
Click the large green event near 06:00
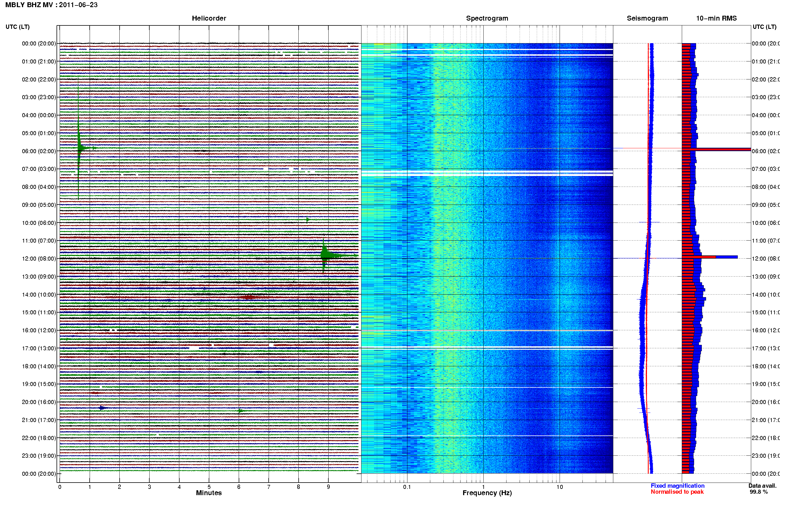pos(79,148)
